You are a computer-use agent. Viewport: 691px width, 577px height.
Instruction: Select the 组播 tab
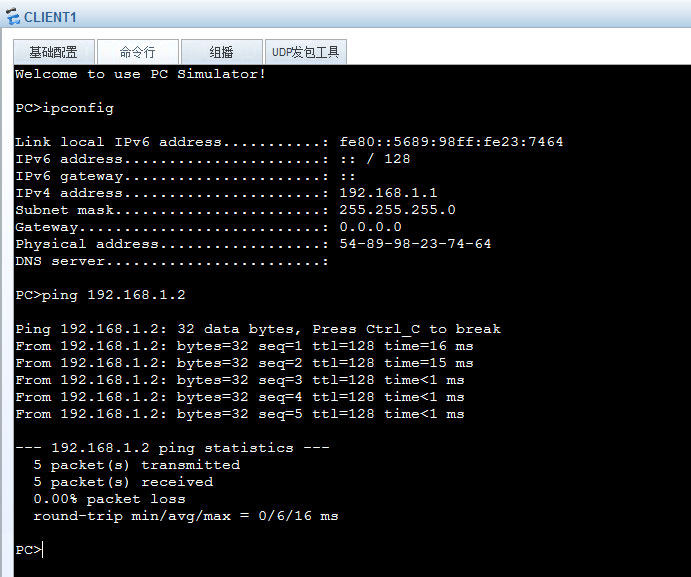222,52
